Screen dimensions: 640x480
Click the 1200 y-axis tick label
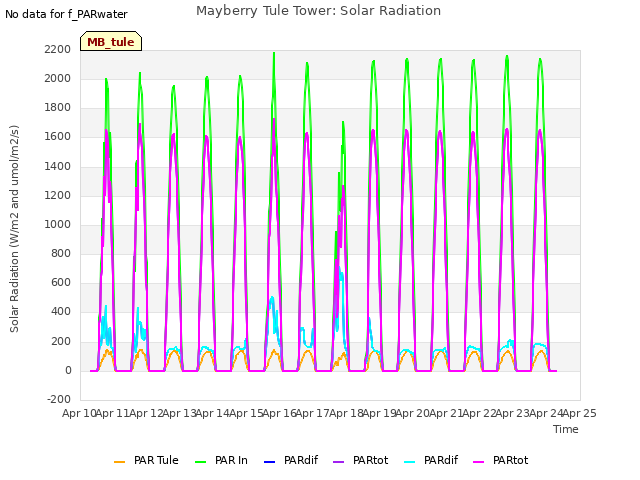tap(58, 196)
